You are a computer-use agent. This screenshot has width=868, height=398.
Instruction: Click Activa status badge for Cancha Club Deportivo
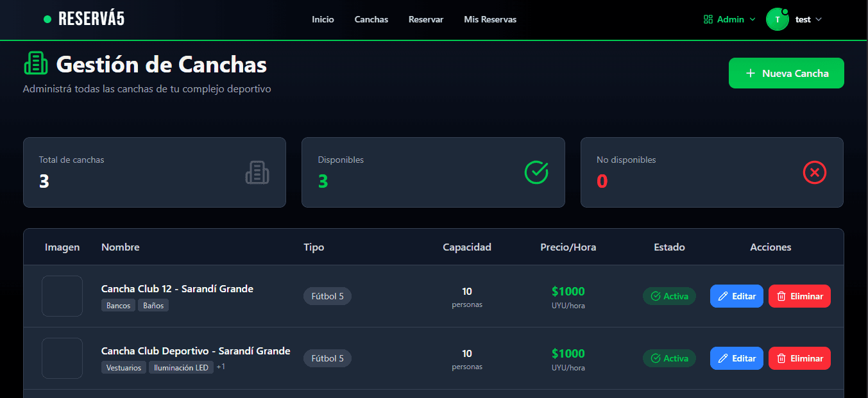669,358
